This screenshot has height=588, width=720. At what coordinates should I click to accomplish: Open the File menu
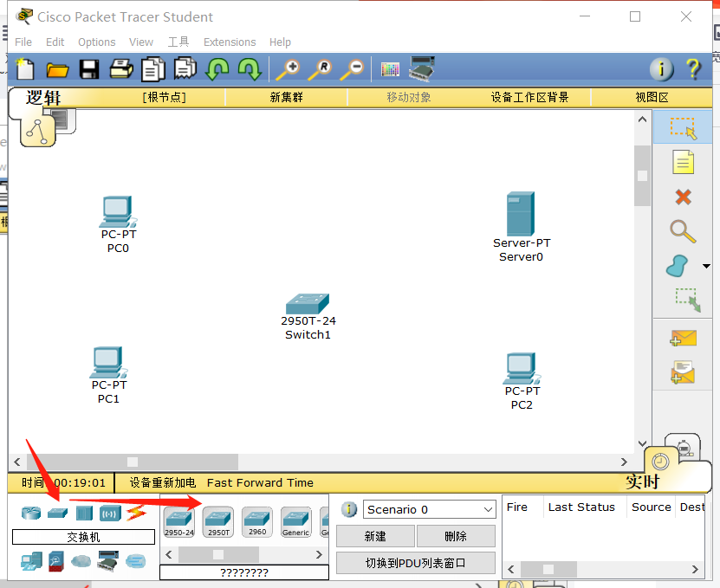[23, 42]
